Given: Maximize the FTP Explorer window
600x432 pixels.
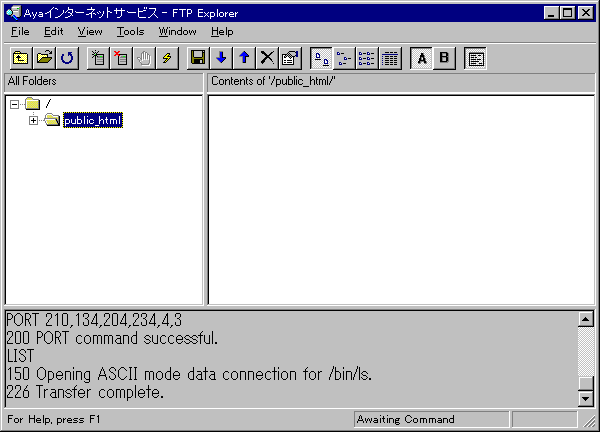Looking at the screenshot, I should [x=567, y=13].
